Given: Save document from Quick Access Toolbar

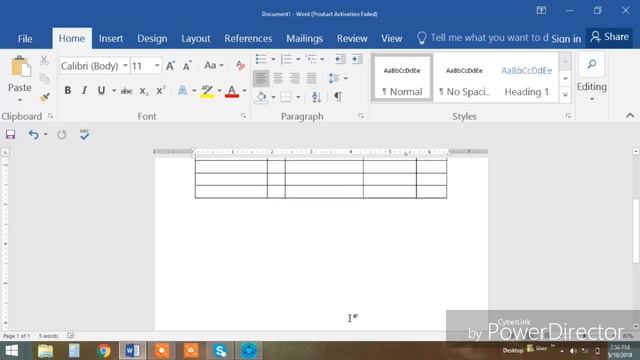Looking at the screenshot, I should (11, 134).
